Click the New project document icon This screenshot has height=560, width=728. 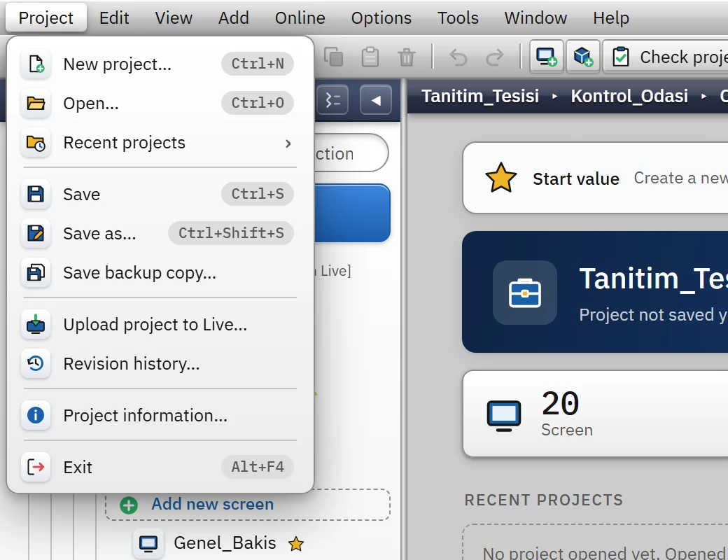(x=36, y=64)
